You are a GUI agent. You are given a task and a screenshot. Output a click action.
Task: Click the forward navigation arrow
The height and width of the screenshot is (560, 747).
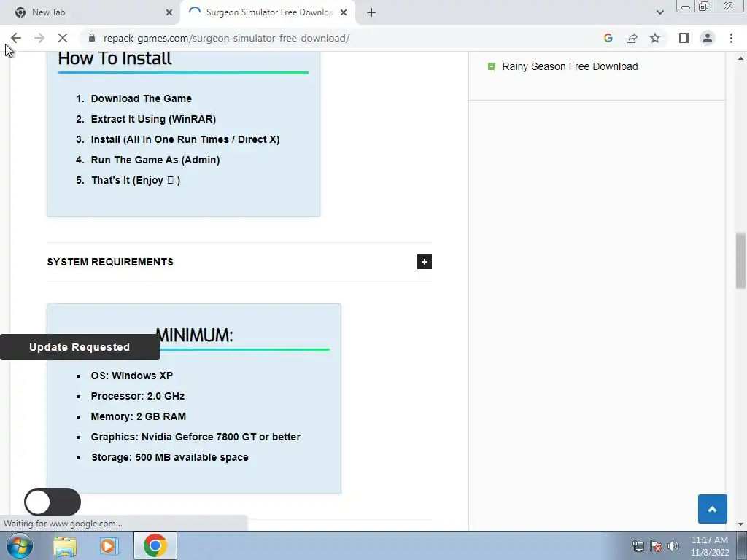(39, 38)
